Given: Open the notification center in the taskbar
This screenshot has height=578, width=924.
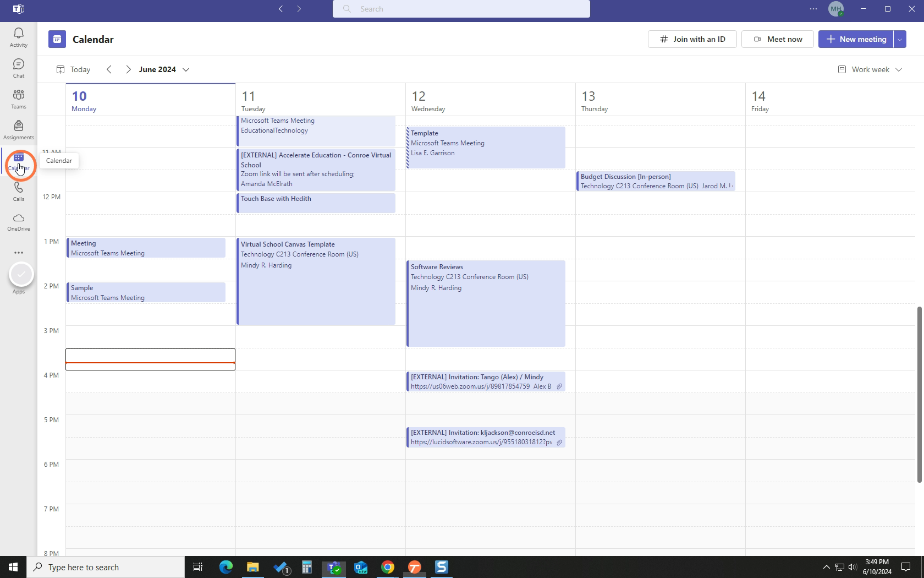Looking at the screenshot, I should tap(906, 567).
